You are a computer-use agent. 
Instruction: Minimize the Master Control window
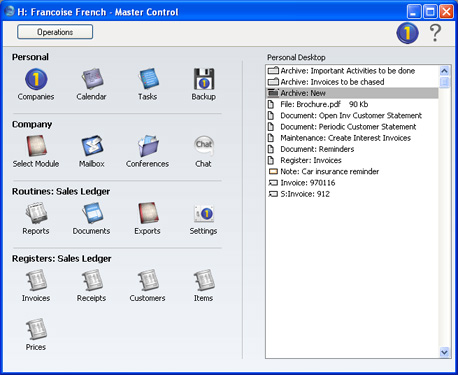tap(414, 12)
